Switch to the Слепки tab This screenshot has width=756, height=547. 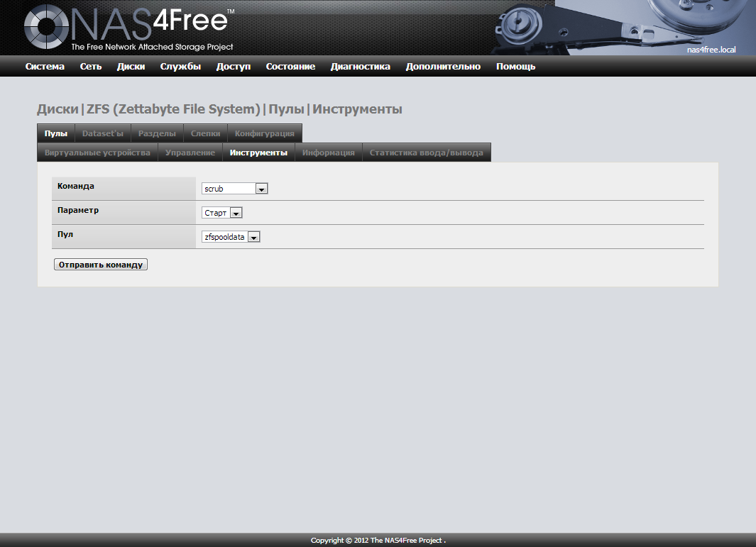205,133
